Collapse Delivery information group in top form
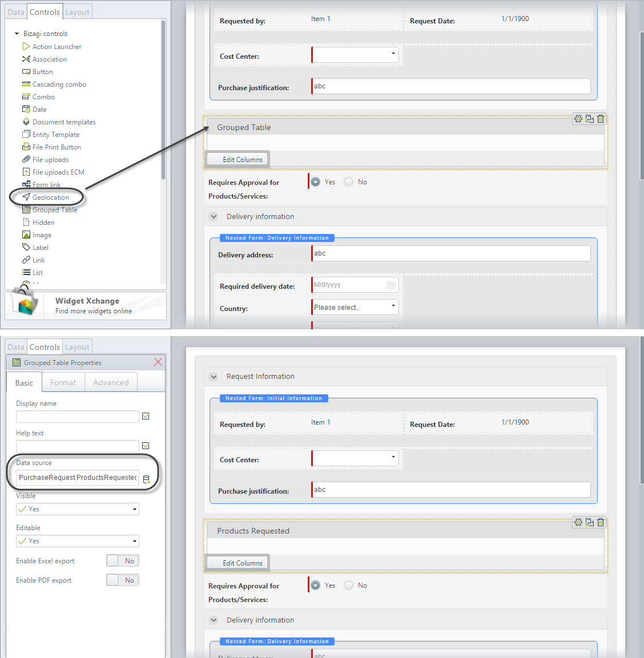Image resolution: width=644 pixels, height=658 pixels. click(214, 216)
